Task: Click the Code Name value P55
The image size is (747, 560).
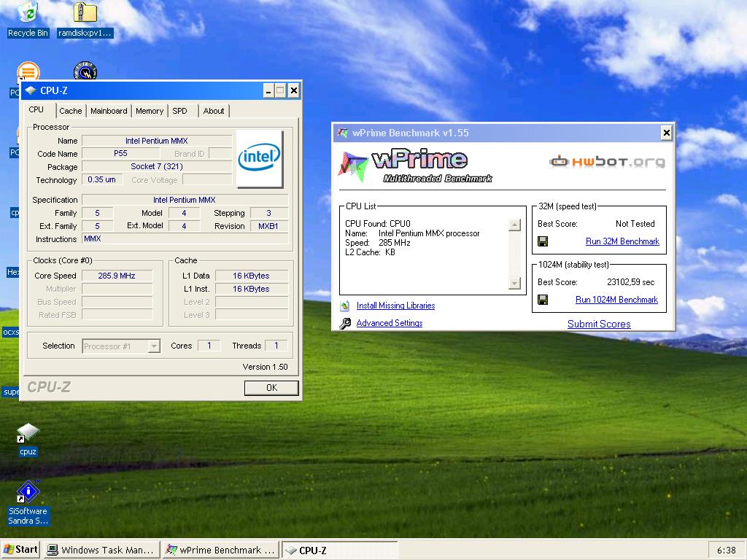Action: [x=120, y=153]
